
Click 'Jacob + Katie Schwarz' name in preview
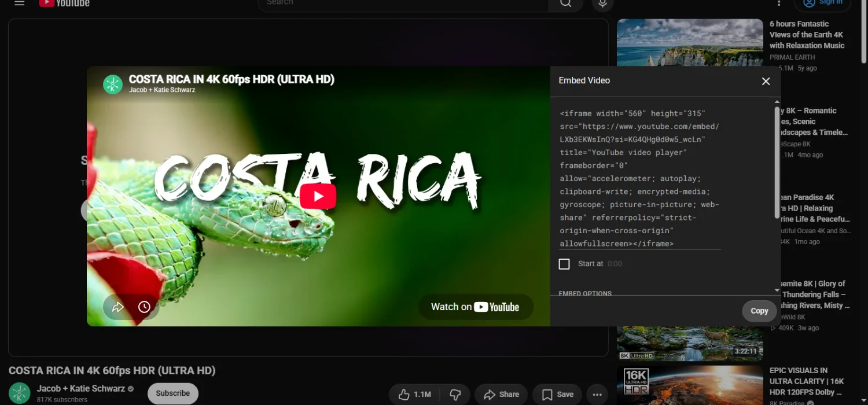162,90
